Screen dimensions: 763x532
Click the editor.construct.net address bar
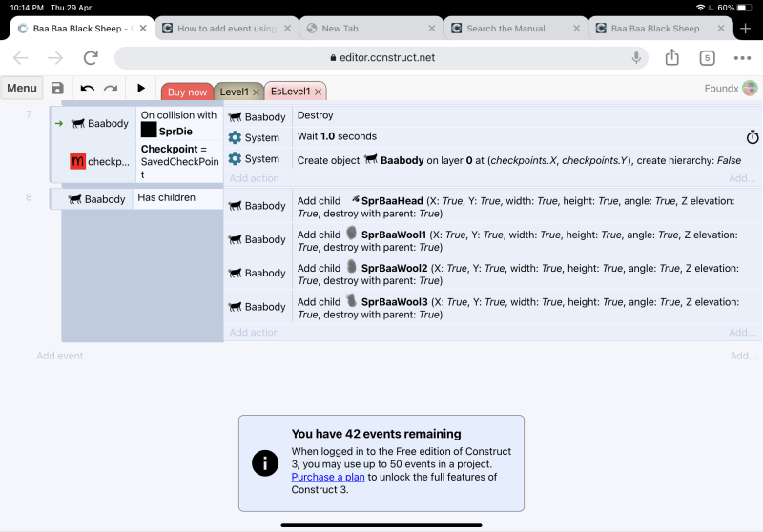coord(381,58)
